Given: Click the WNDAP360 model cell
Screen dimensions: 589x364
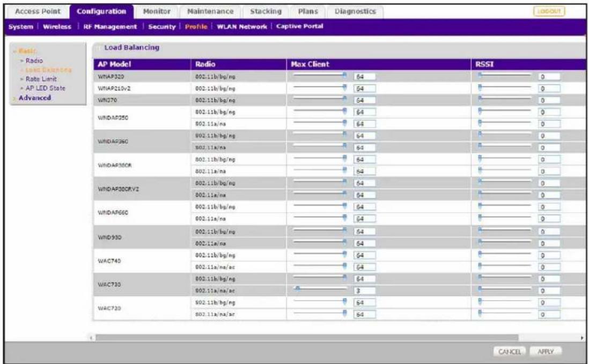Looking at the screenshot, I should point(142,142).
